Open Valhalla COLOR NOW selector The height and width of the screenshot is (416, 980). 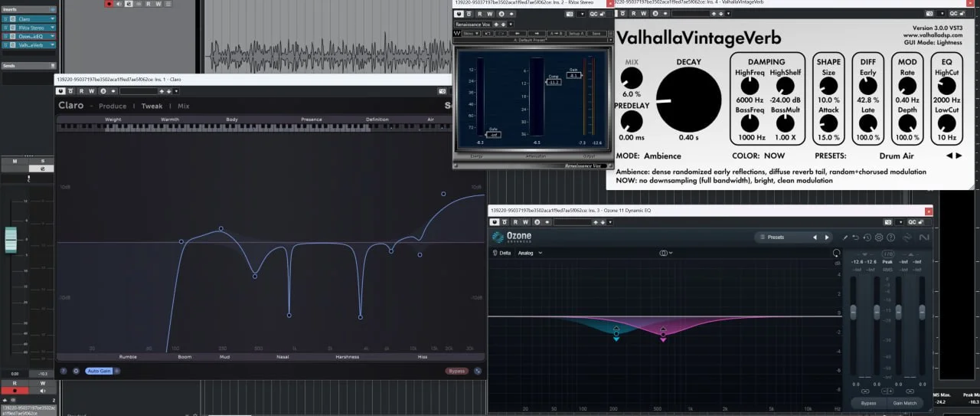point(775,156)
